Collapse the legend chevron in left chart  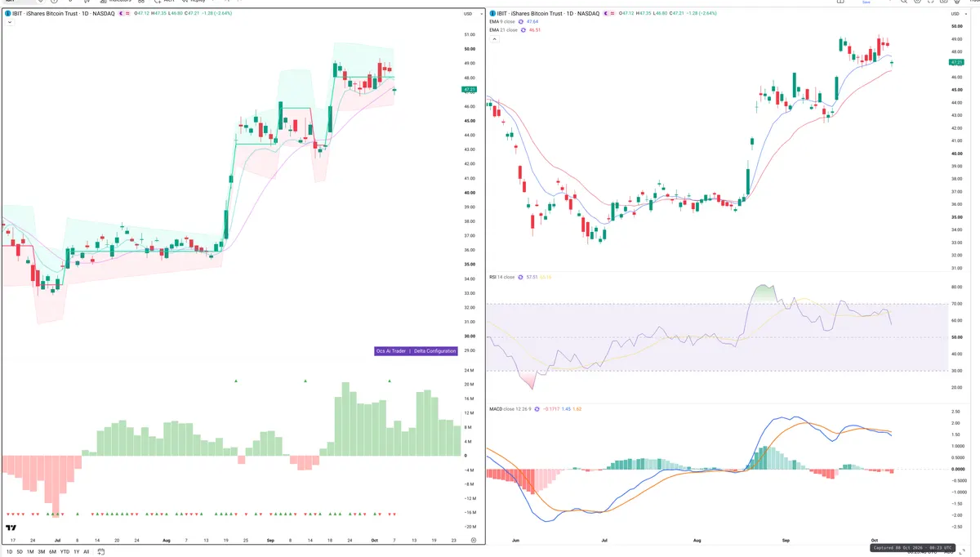(8, 22)
